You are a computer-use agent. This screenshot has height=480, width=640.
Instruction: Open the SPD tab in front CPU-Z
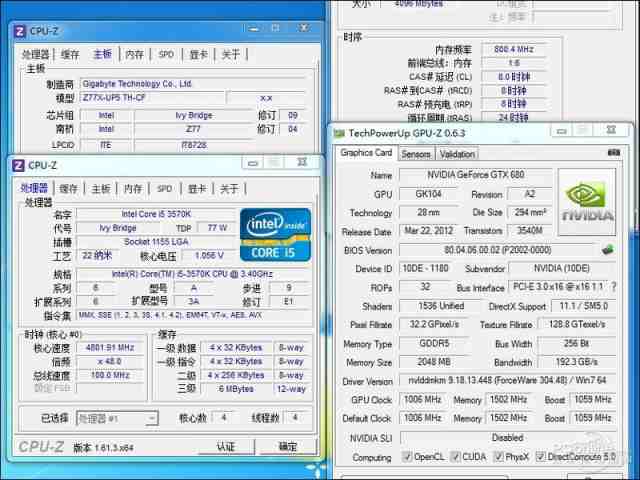pos(164,189)
